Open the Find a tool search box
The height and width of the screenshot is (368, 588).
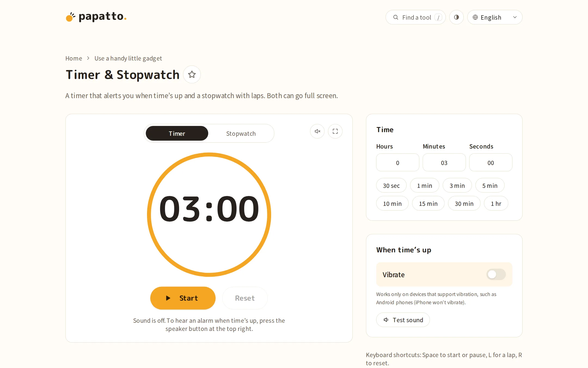coord(416,17)
